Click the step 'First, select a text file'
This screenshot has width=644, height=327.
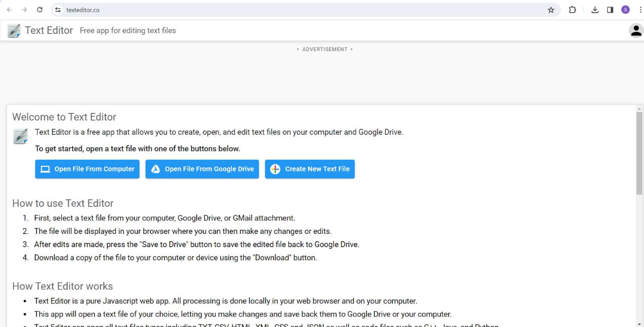pos(165,218)
